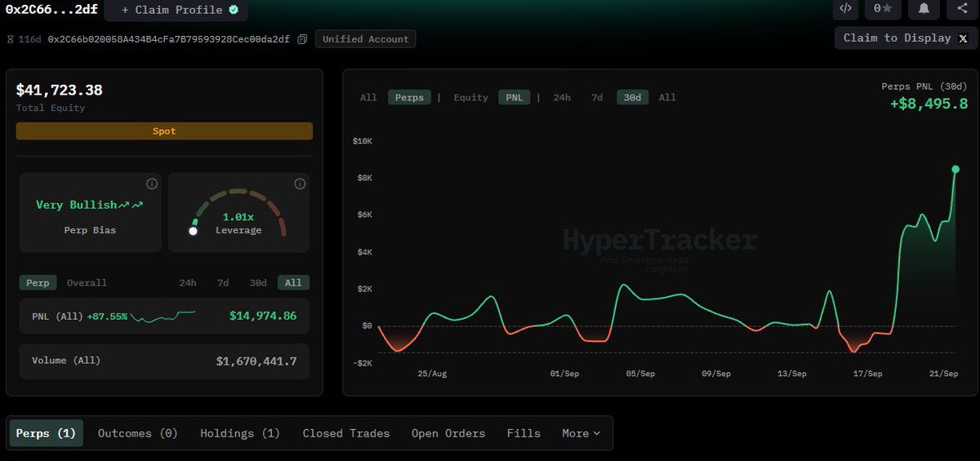Select 30d in PNL panel

tap(258, 283)
